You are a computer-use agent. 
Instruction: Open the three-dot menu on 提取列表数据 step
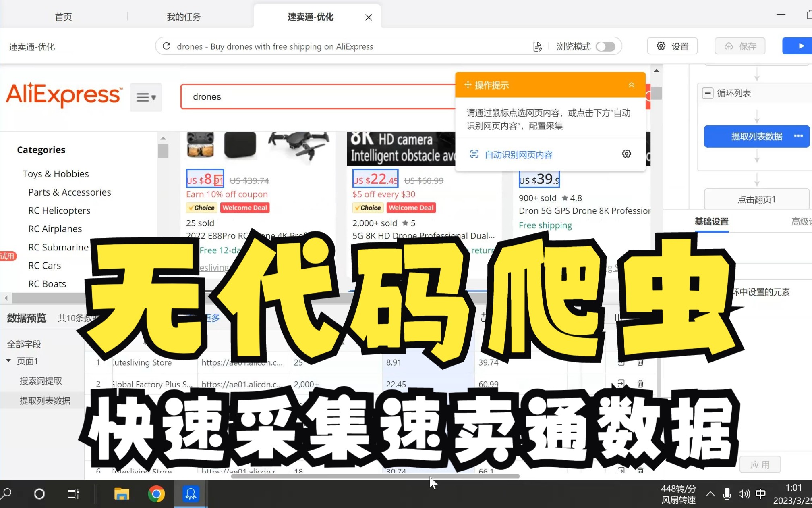(798, 136)
